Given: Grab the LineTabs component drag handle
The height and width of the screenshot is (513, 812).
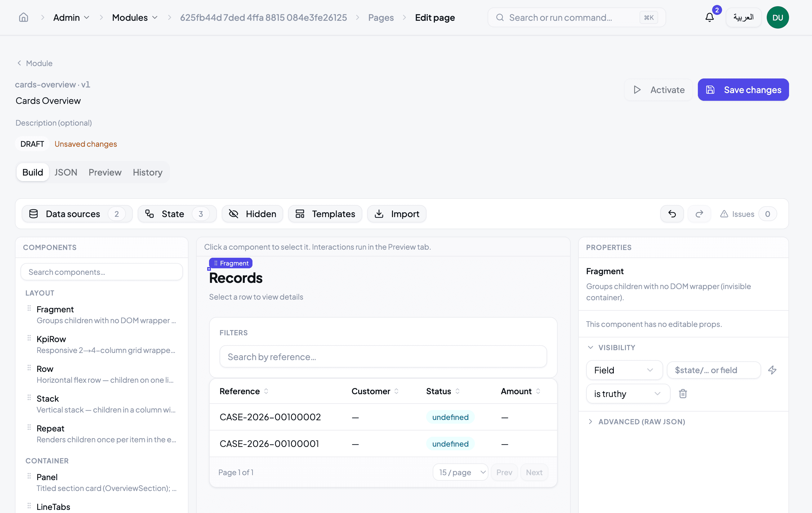Looking at the screenshot, I should (29, 505).
